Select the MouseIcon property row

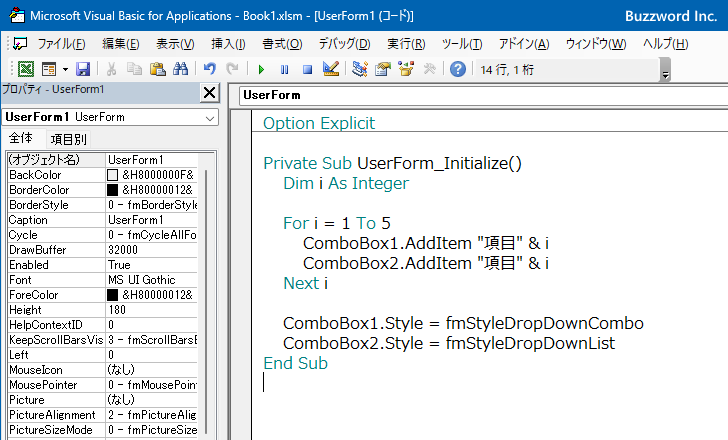tap(103, 370)
